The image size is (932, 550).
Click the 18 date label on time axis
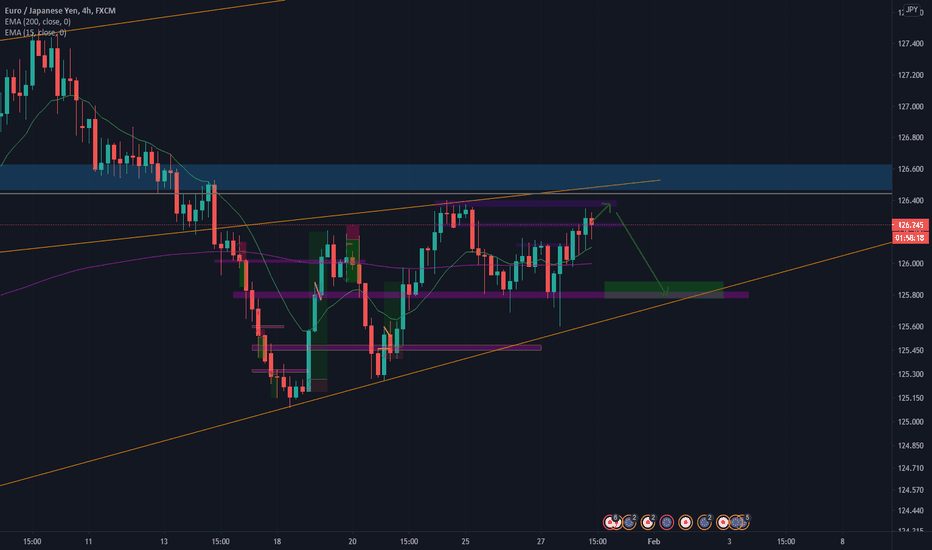[277, 541]
